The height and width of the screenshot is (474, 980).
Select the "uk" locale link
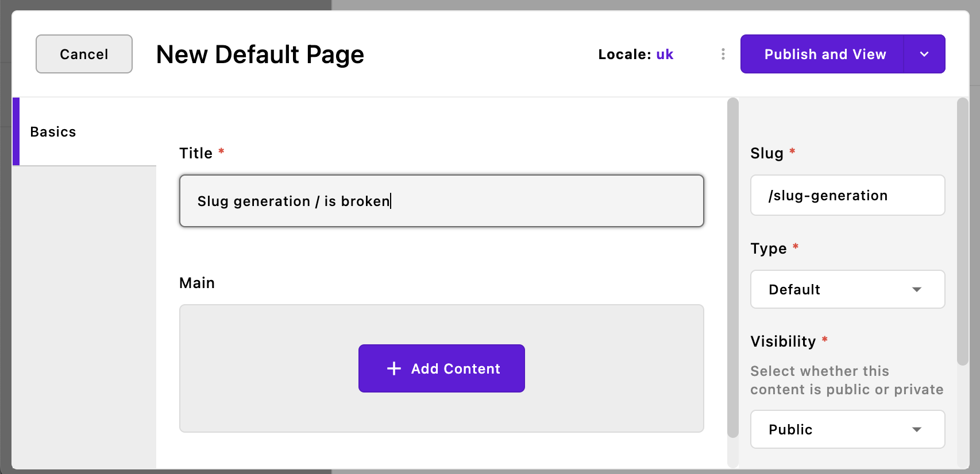click(665, 54)
